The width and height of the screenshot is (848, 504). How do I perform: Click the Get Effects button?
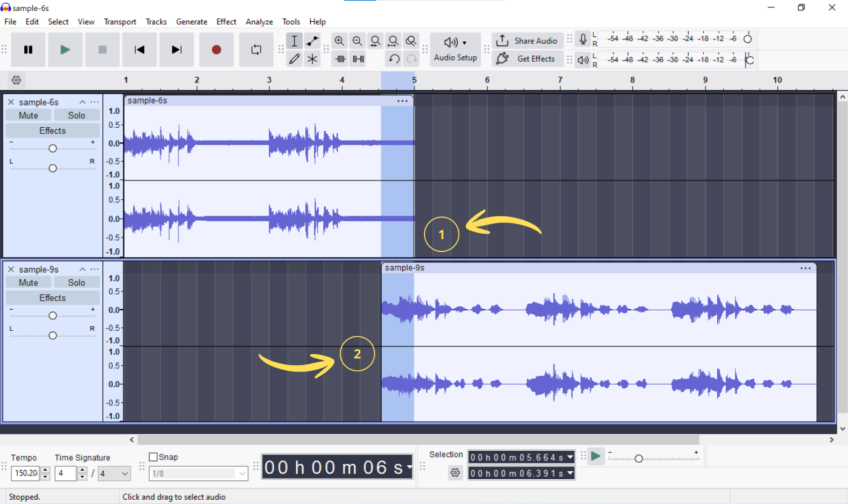(x=528, y=59)
